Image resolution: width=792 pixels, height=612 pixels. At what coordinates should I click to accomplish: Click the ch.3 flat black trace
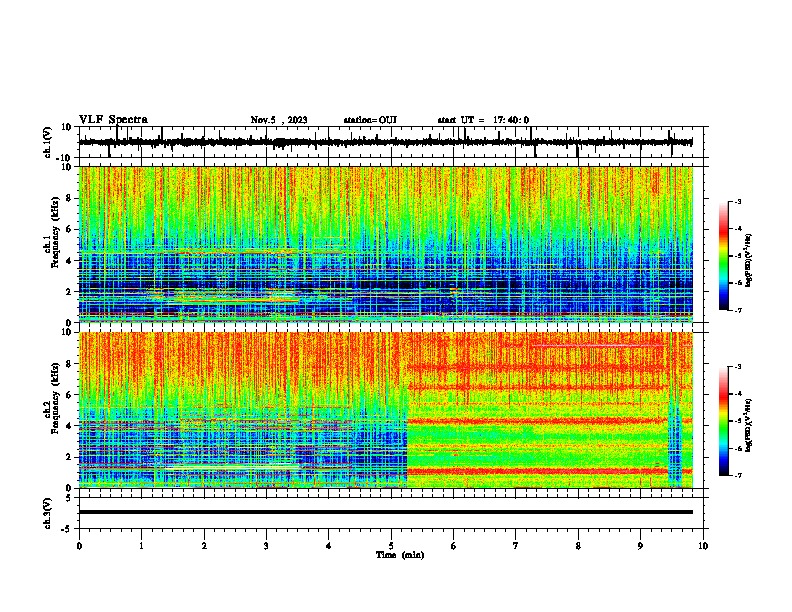click(386, 512)
